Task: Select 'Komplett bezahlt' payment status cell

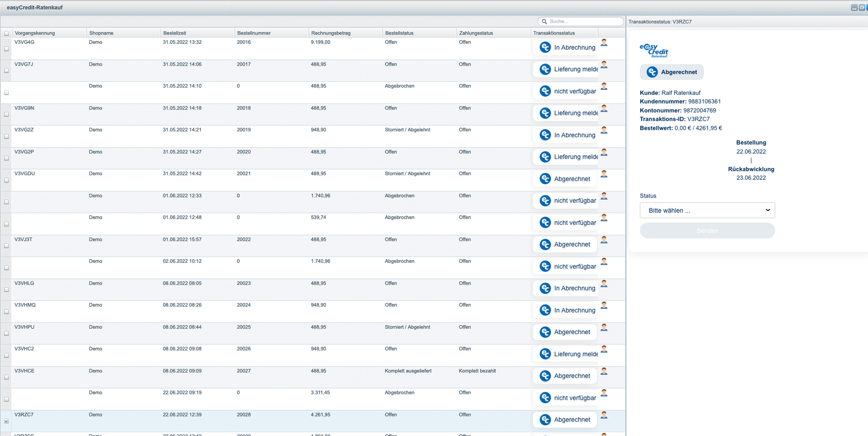Action: [x=477, y=371]
